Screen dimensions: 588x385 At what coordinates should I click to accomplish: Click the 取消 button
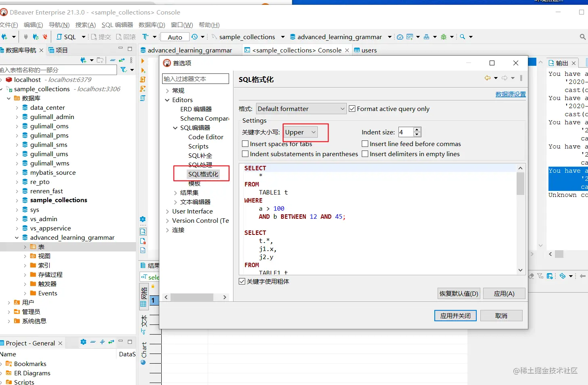coord(501,316)
